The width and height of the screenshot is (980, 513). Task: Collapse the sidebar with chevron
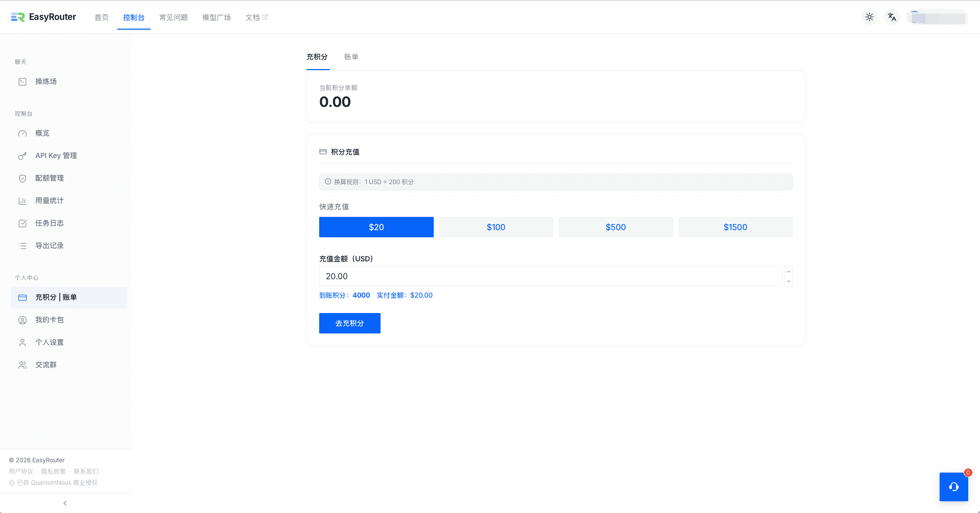click(65, 503)
